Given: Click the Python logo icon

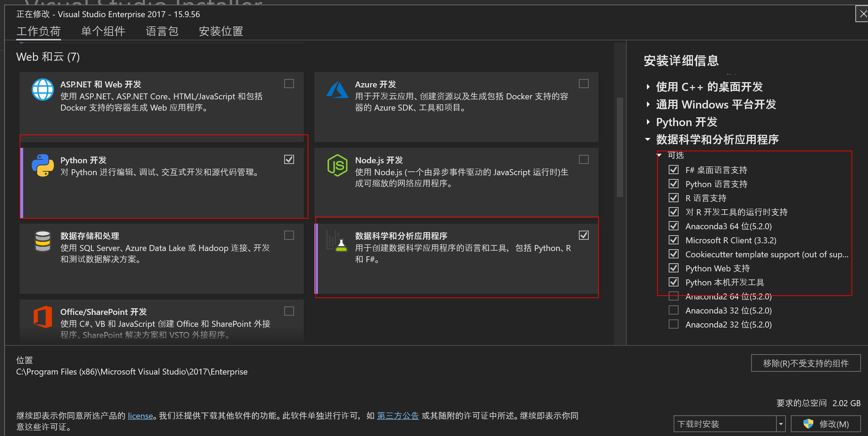Looking at the screenshot, I should click(x=43, y=165).
